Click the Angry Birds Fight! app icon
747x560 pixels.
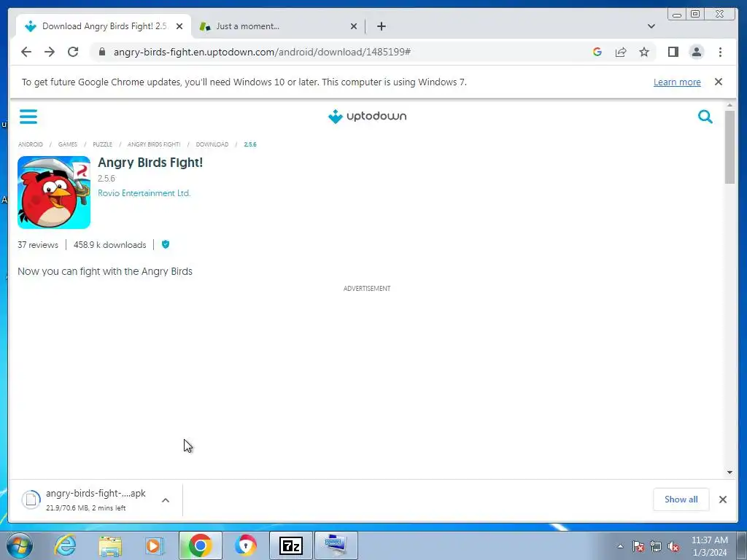[54, 192]
